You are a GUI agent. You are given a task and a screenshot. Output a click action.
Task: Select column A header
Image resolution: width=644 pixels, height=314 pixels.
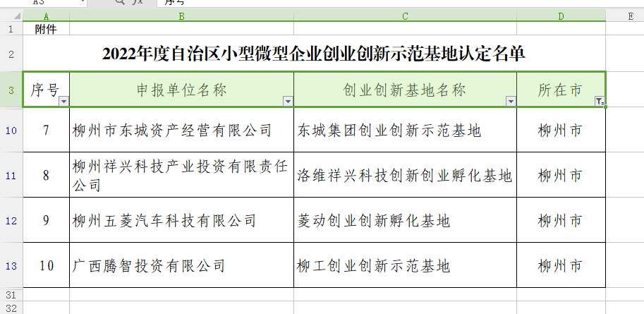coord(46,16)
